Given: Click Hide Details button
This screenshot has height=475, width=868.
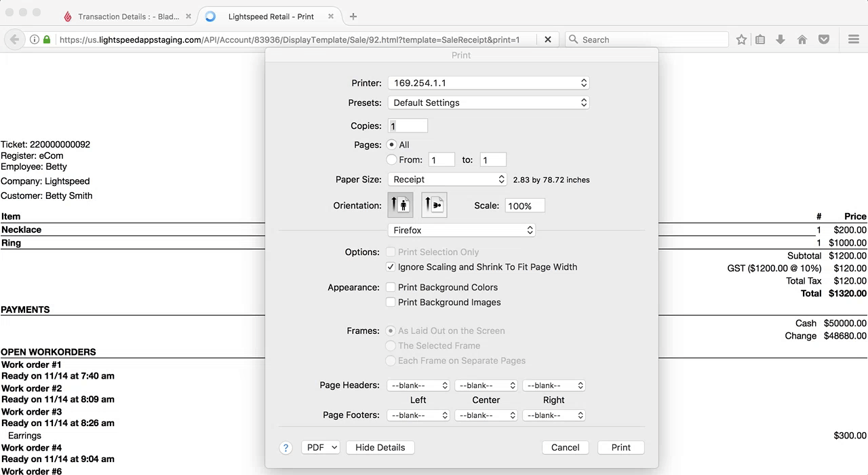Looking at the screenshot, I should click(380, 447).
